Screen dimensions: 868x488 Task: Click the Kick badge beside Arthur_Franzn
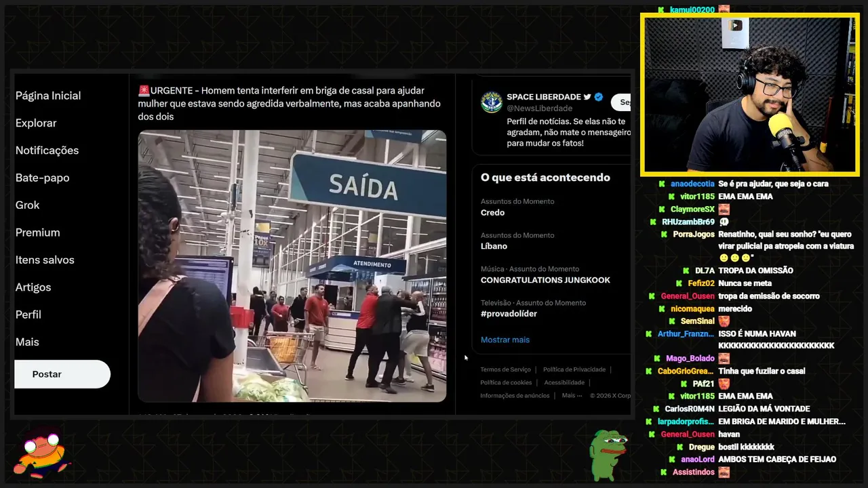649,334
